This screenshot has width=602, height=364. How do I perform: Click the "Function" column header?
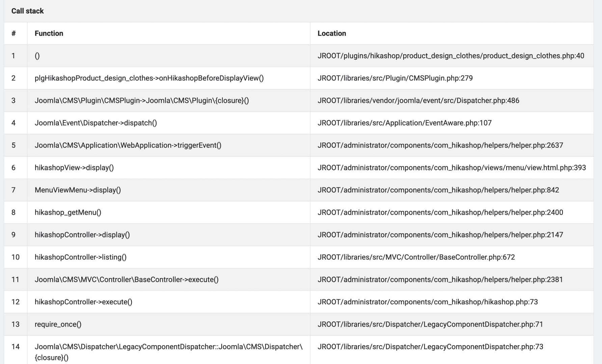pyautogui.click(x=49, y=33)
